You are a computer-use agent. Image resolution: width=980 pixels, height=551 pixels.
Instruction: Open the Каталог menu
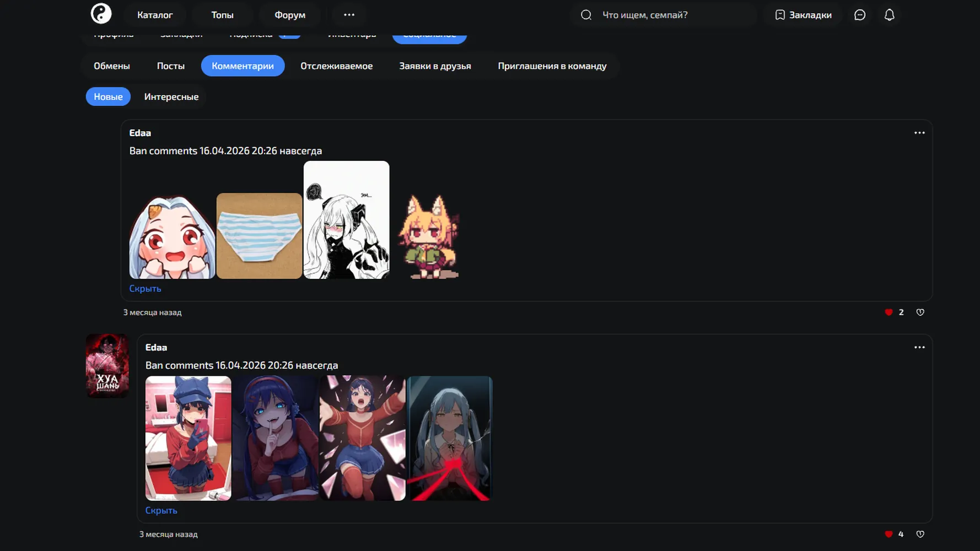coord(155,15)
